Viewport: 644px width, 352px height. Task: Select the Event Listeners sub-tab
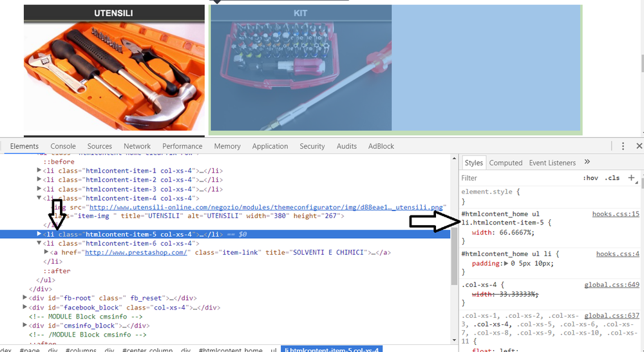coord(552,163)
